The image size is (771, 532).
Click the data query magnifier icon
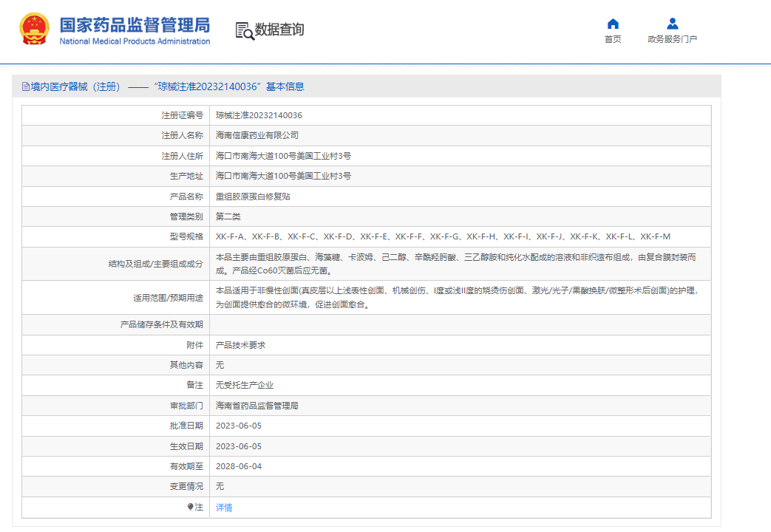tap(245, 31)
